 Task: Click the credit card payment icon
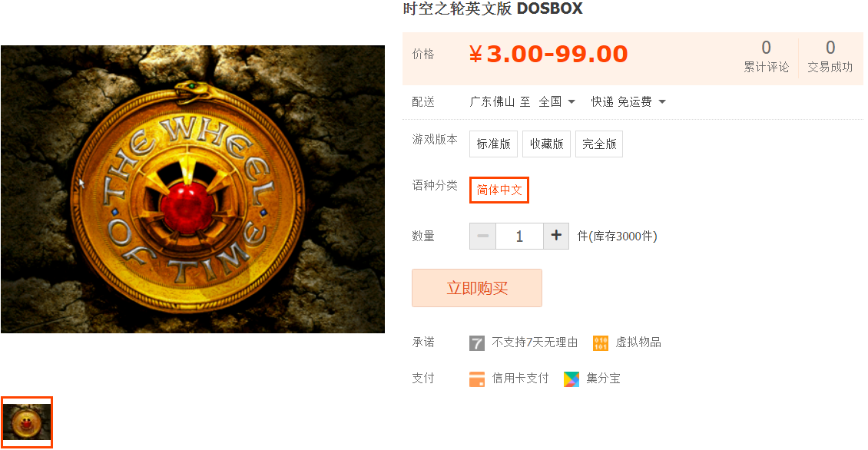[476, 379]
